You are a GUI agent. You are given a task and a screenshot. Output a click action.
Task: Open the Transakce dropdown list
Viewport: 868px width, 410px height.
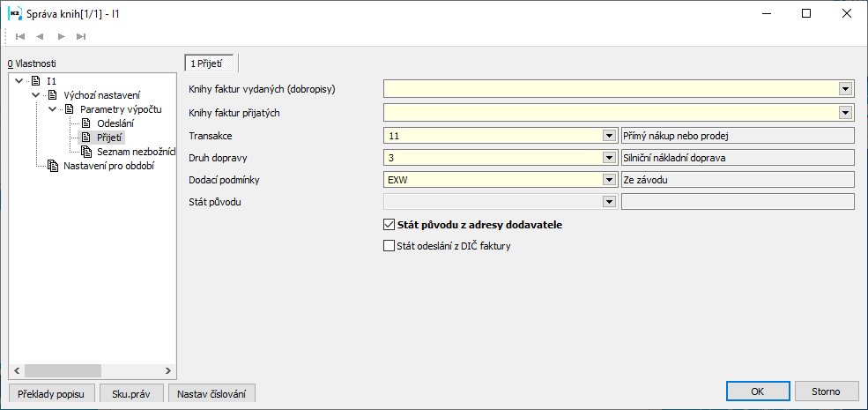[x=608, y=136]
